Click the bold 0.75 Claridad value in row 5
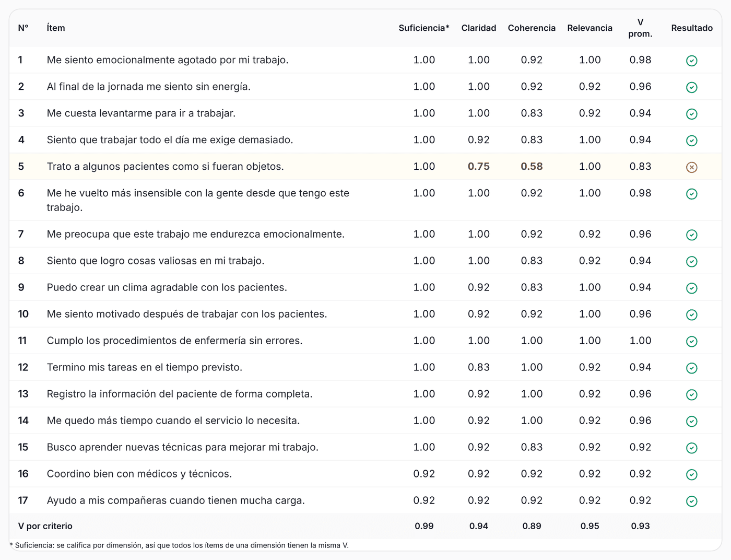This screenshot has width=731, height=560. 479,166
